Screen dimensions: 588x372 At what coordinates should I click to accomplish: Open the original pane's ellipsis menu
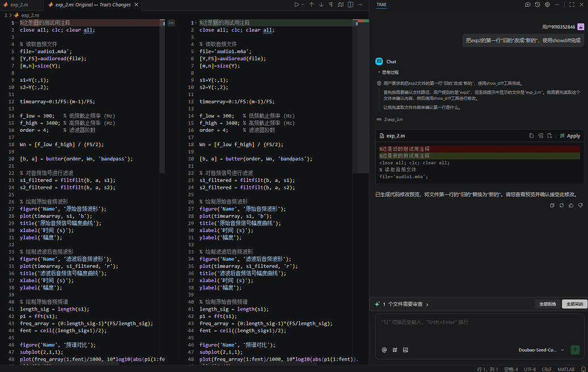(171, 23)
